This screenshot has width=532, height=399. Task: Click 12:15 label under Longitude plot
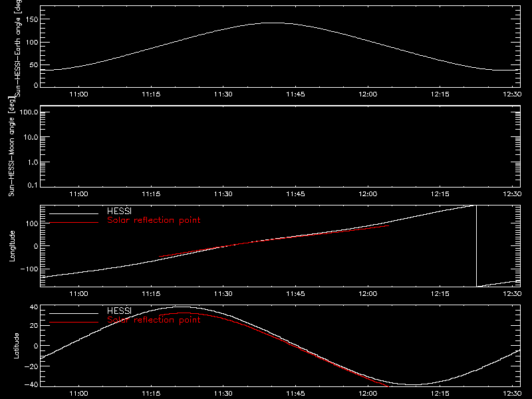(x=440, y=294)
